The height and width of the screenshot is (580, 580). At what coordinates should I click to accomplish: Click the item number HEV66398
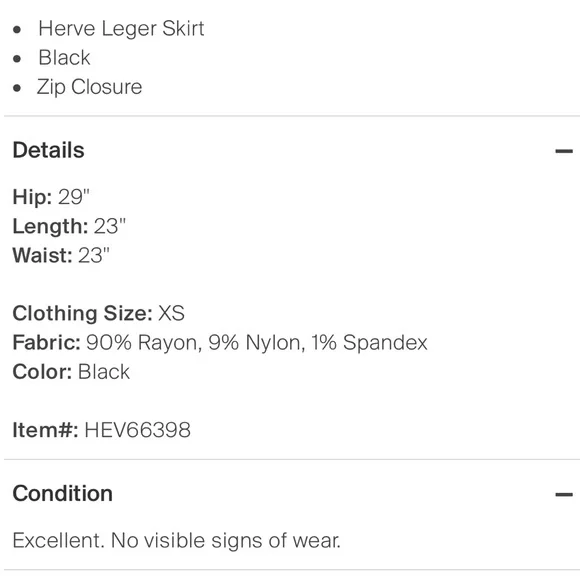coord(138,430)
